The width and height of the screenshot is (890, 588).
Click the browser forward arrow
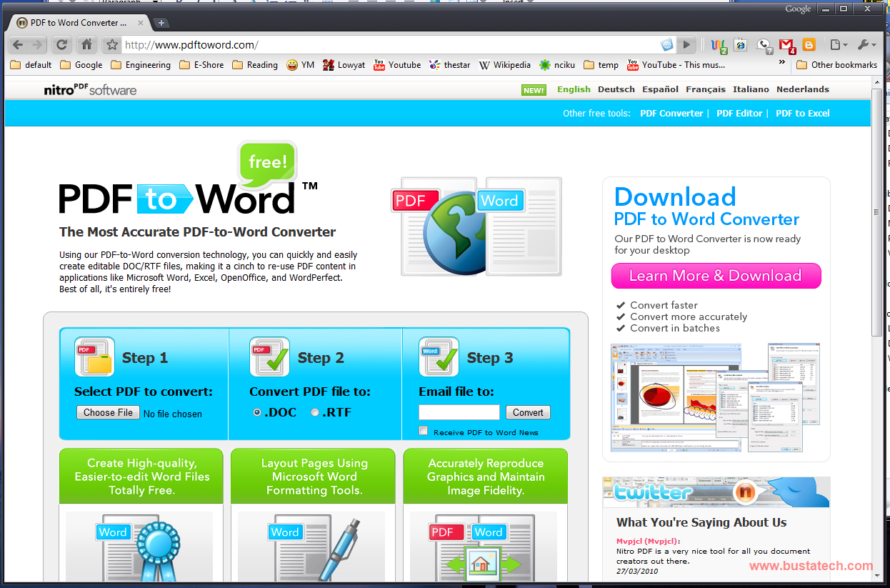tap(37, 45)
